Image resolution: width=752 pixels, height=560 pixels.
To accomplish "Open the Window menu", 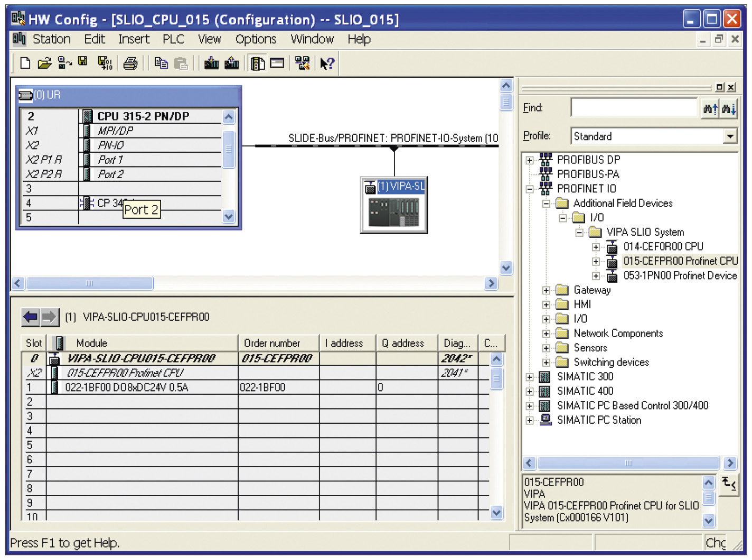I will (312, 39).
